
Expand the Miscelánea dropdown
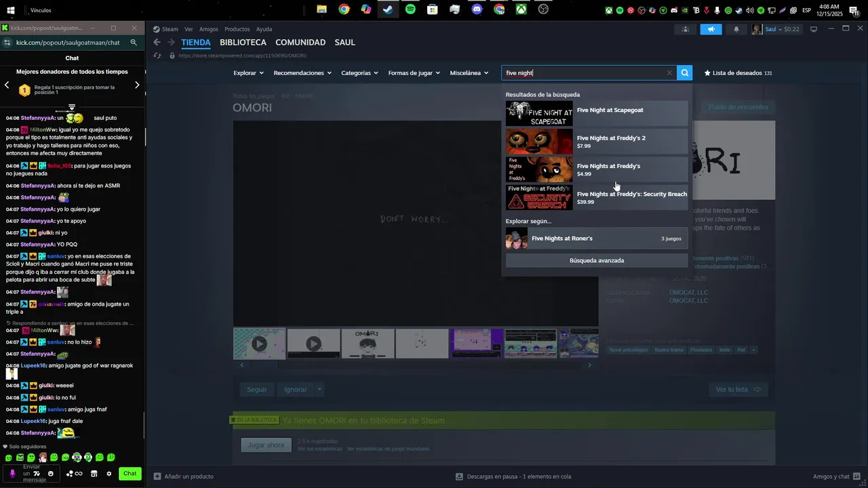pos(469,73)
